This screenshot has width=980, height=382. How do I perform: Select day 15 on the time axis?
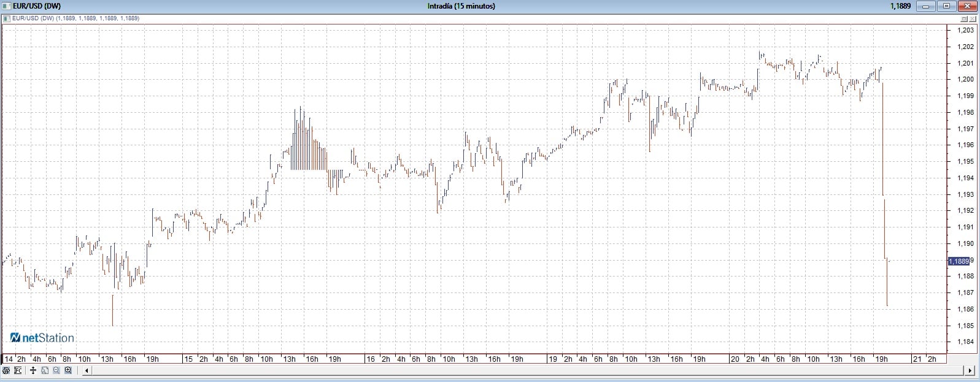click(188, 359)
